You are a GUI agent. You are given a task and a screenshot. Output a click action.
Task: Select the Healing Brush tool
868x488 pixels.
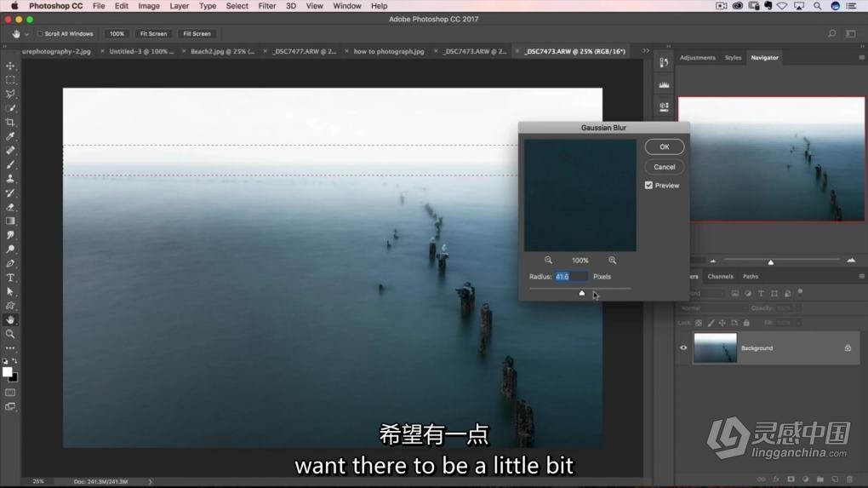(x=10, y=150)
